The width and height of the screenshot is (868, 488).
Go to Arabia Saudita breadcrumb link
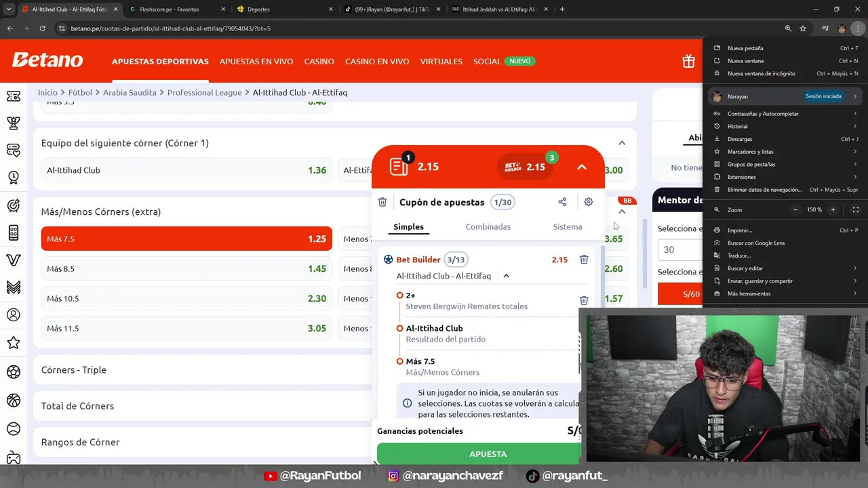pos(130,92)
